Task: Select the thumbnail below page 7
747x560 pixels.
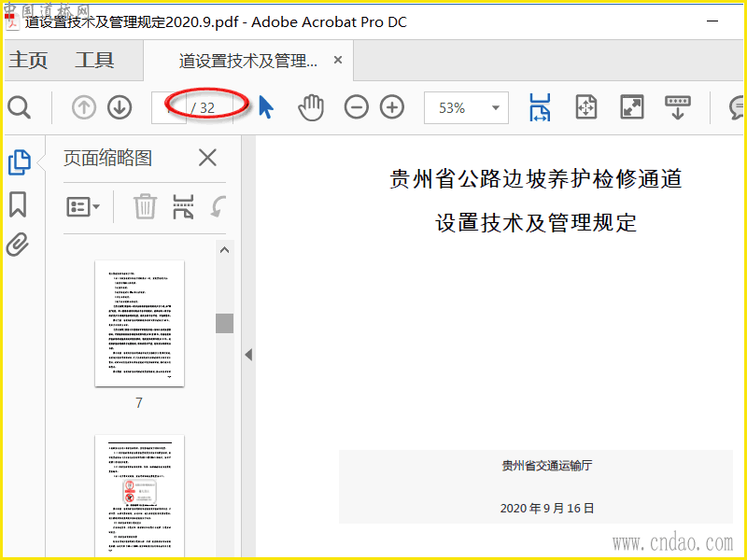Action: 139,496
